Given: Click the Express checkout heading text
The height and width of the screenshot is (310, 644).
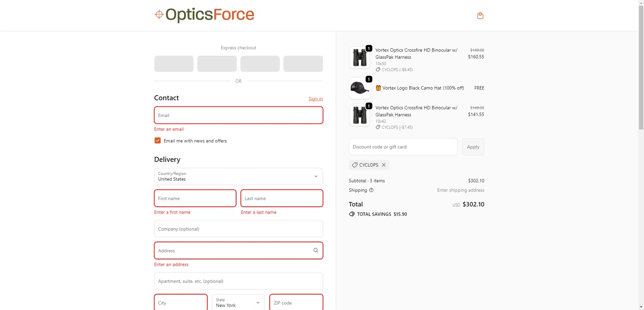Looking at the screenshot, I should 238,48.
